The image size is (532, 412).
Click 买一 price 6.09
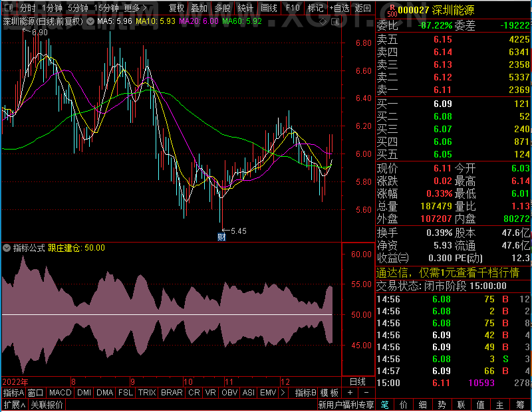[x=443, y=104]
